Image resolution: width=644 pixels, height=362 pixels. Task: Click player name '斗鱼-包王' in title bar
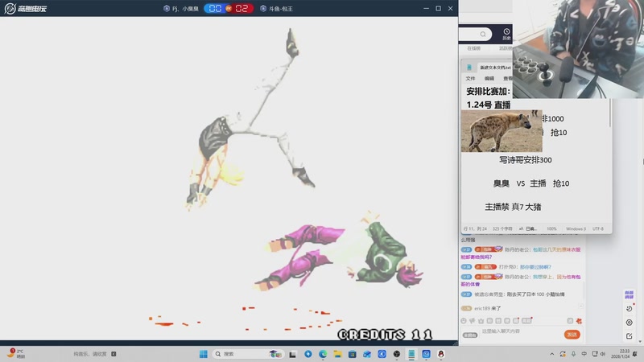(280, 9)
